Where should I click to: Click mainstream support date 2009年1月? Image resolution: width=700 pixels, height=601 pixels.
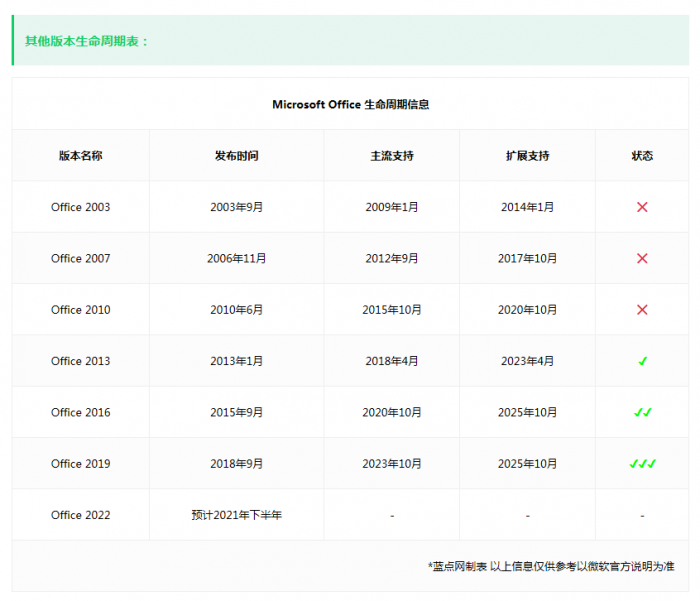[392, 207]
